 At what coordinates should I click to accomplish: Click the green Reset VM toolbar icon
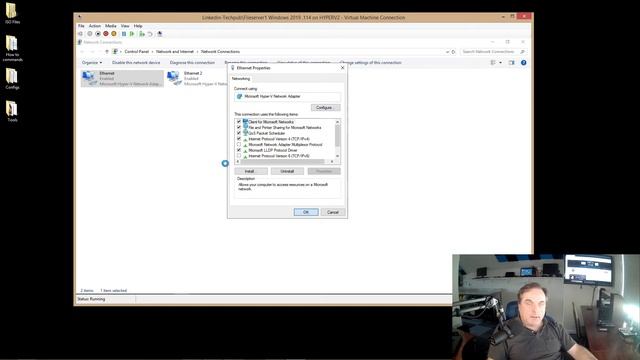[132, 34]
